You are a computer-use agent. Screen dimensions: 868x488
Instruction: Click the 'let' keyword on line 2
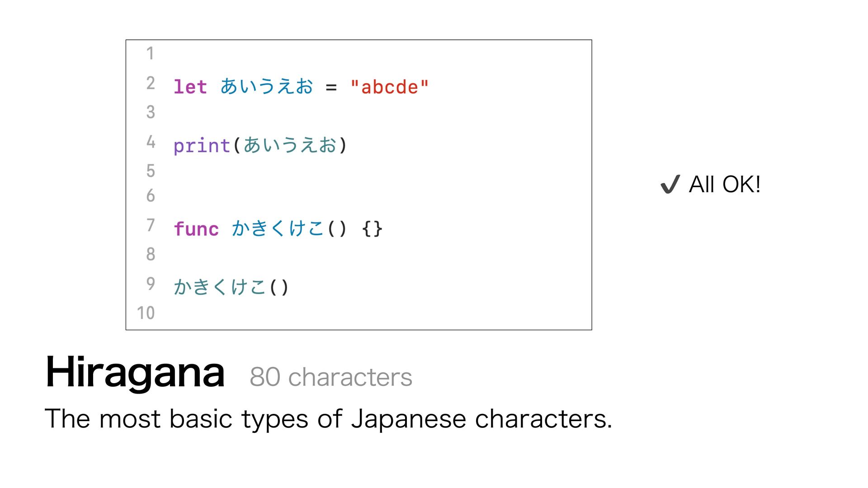190,87
